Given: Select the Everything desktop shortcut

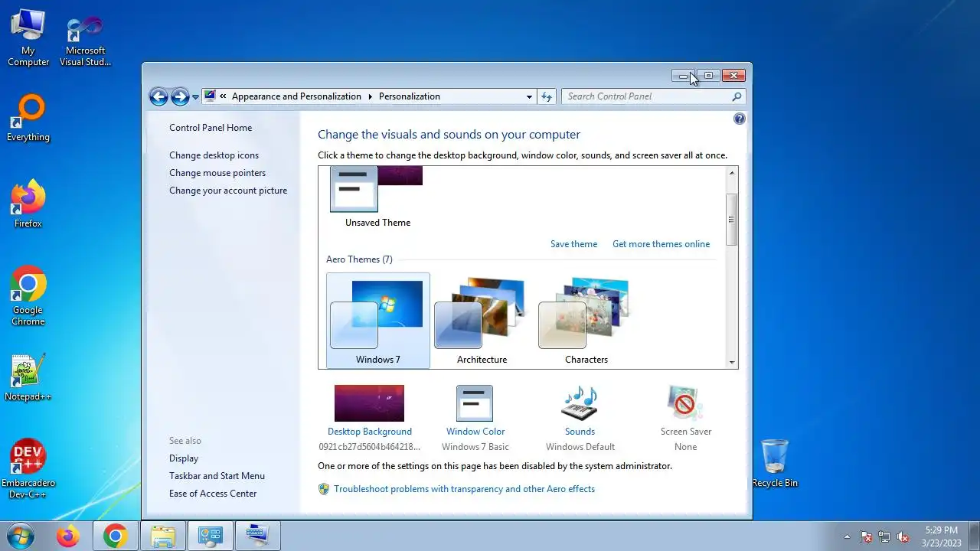Looking at the screenshot, I should pyautogui.click(x=28, y=118).
